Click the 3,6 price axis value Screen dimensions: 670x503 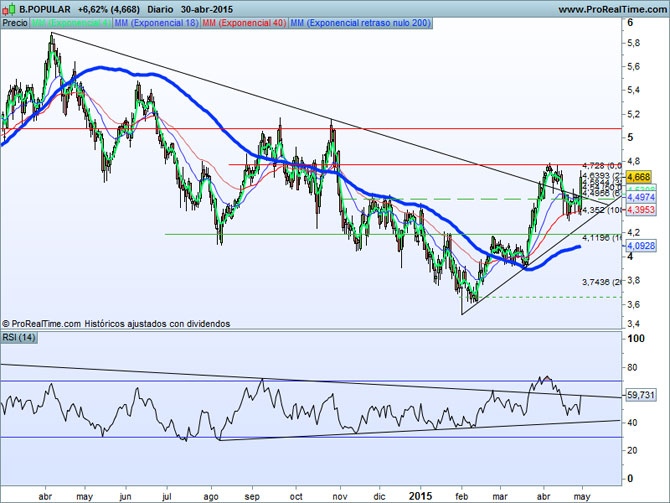[634, 304]
